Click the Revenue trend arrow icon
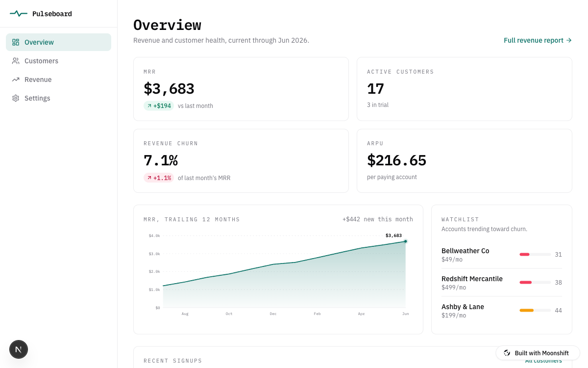This screenshot has width=588, height=368. tap(16, 79)
